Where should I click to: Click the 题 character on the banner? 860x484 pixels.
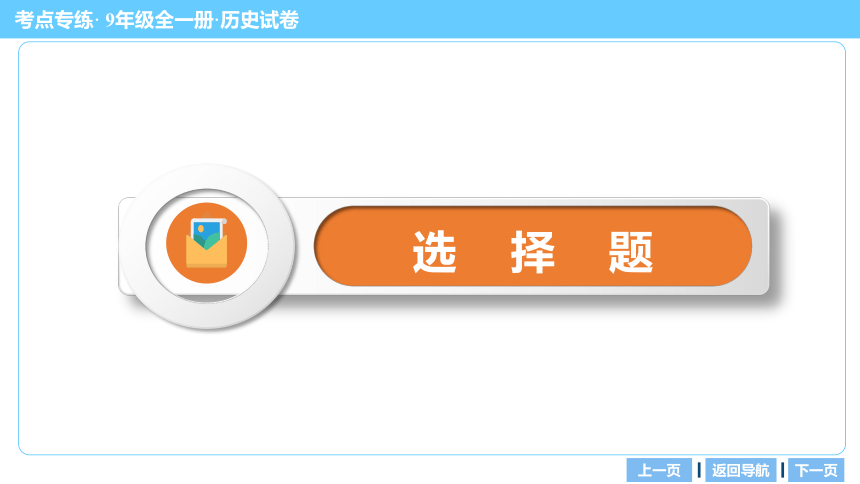point(631,252)
